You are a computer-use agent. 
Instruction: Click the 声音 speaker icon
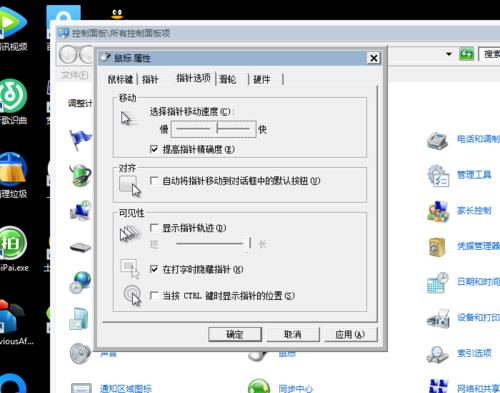point(80,353)
